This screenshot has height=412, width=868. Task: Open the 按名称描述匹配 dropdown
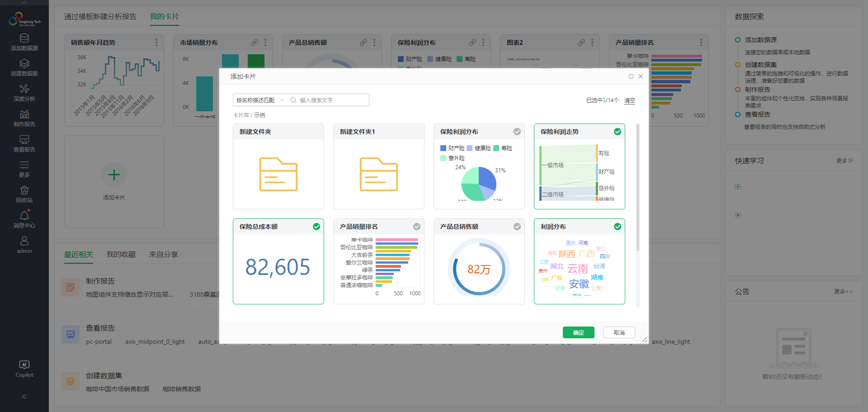(x=282, y=100)
